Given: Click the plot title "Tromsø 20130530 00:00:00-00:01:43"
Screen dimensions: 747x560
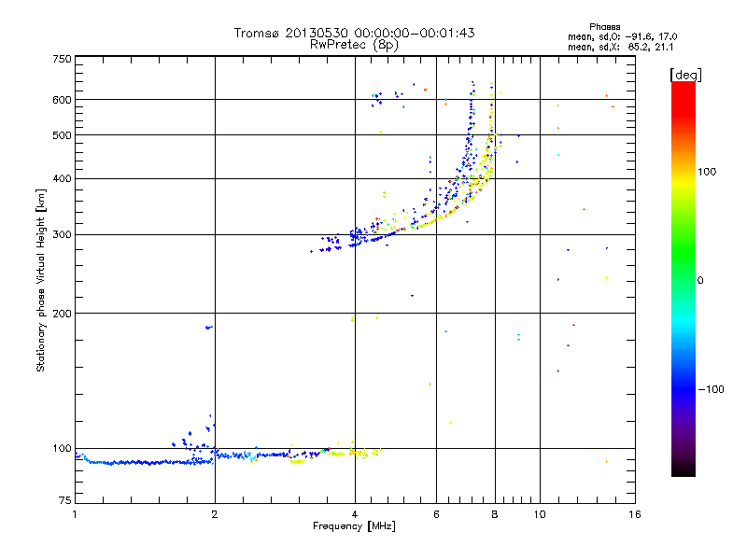Looking at the screenshot, I should (x=354, y=33).
